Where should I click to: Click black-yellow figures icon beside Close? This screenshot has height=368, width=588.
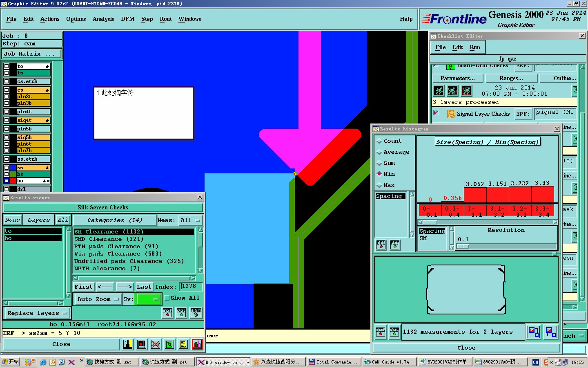pos(128,344)
